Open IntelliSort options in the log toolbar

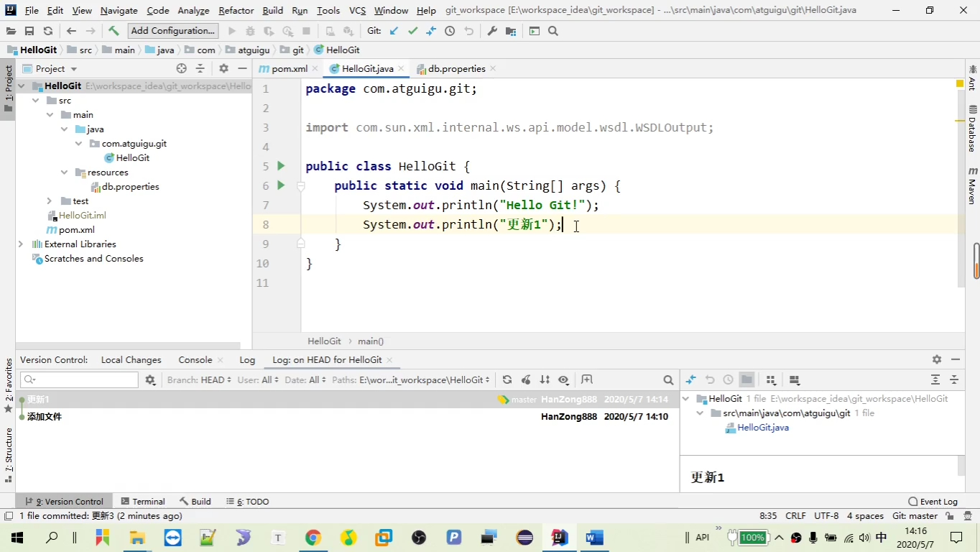tap(545, 379)
